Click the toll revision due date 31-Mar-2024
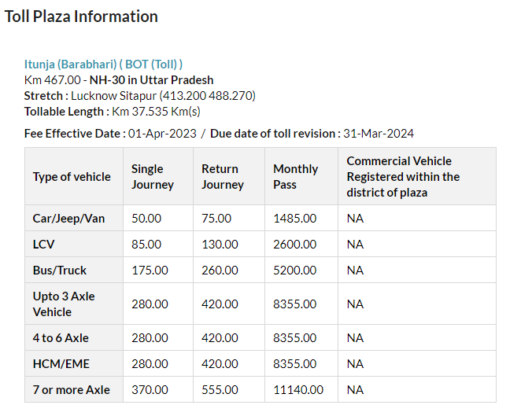The height and width of the screenshot is (405, 532). (379, 134)
